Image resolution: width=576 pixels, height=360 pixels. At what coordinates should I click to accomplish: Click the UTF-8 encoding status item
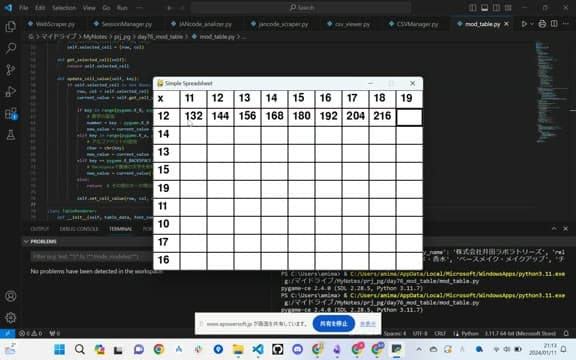[420, 334]
